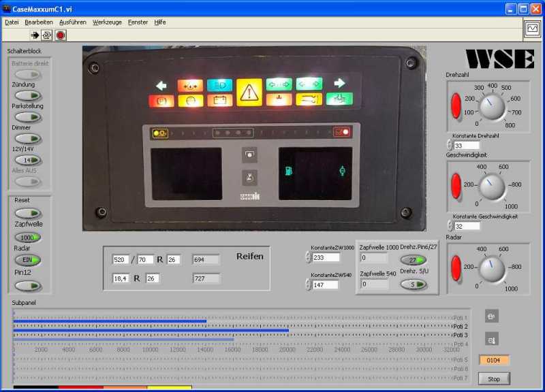545x392 pixels.
Task: Click the orange indicator below trailer signals
Action: coord(279,100)
